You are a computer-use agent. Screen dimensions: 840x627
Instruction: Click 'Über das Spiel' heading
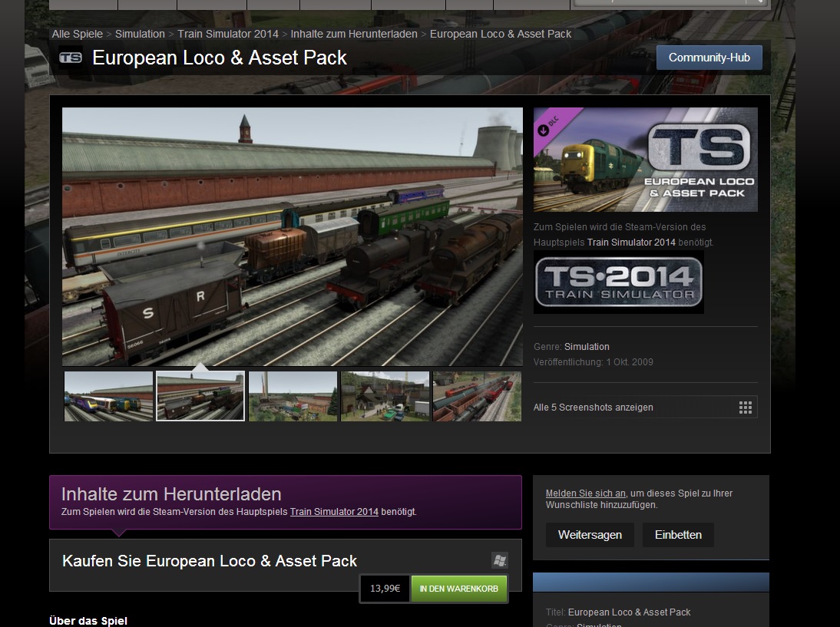[x=88, y=621]
